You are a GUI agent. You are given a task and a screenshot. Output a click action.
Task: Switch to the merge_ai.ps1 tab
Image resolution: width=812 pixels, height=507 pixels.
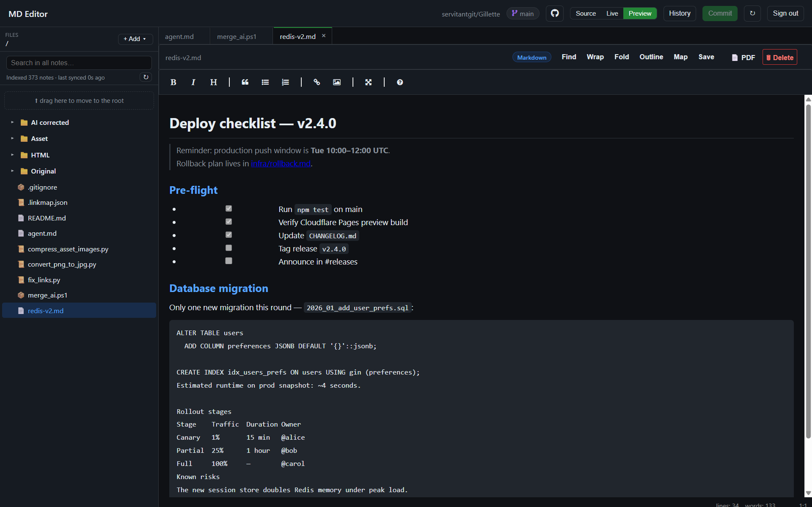237,36
